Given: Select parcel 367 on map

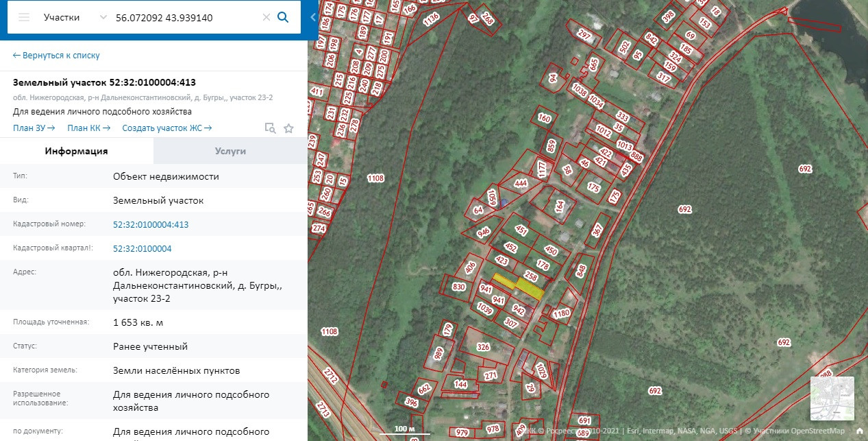Looking at the screenshot, I should tap(597, 231).
